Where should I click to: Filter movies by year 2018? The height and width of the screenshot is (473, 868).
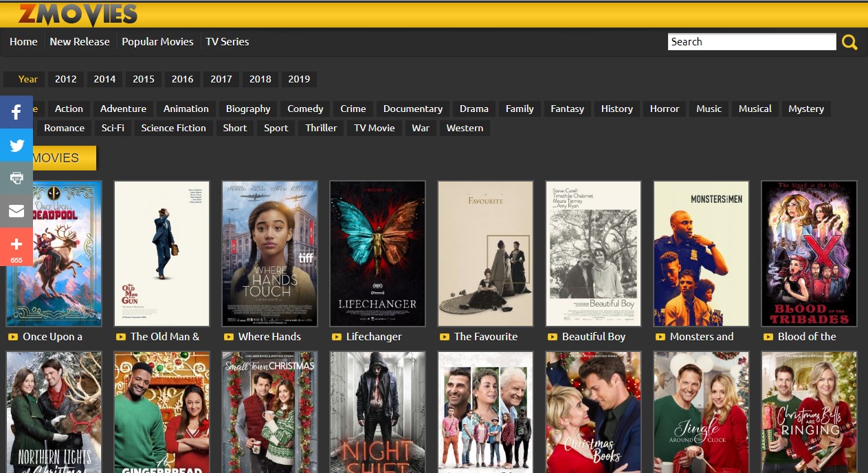[x=260, y=79]
